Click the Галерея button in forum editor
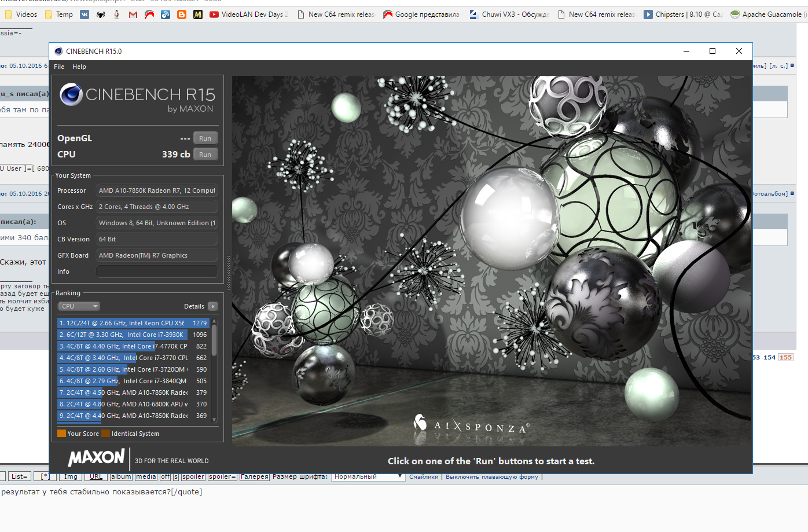This screenshot has width=808, height=532. click(x=255, y=477)
